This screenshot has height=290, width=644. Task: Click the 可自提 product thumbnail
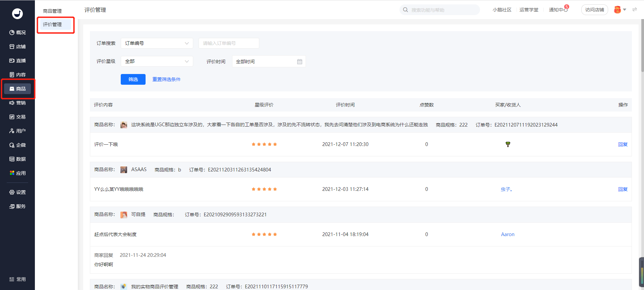(x=124, y=215)
